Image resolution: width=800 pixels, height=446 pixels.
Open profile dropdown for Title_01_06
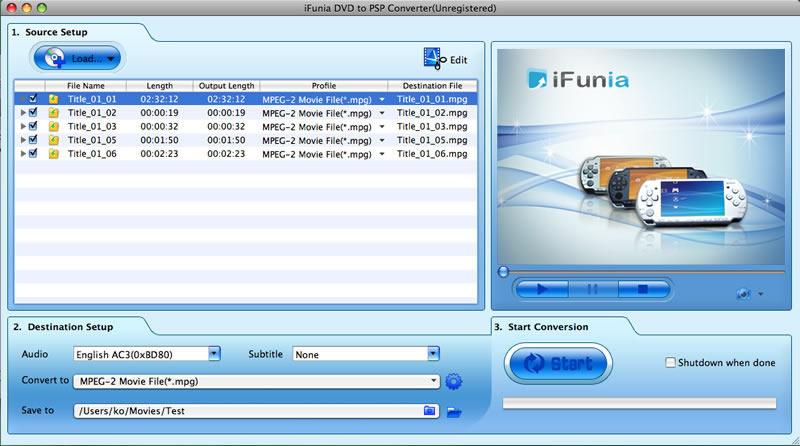382,154
